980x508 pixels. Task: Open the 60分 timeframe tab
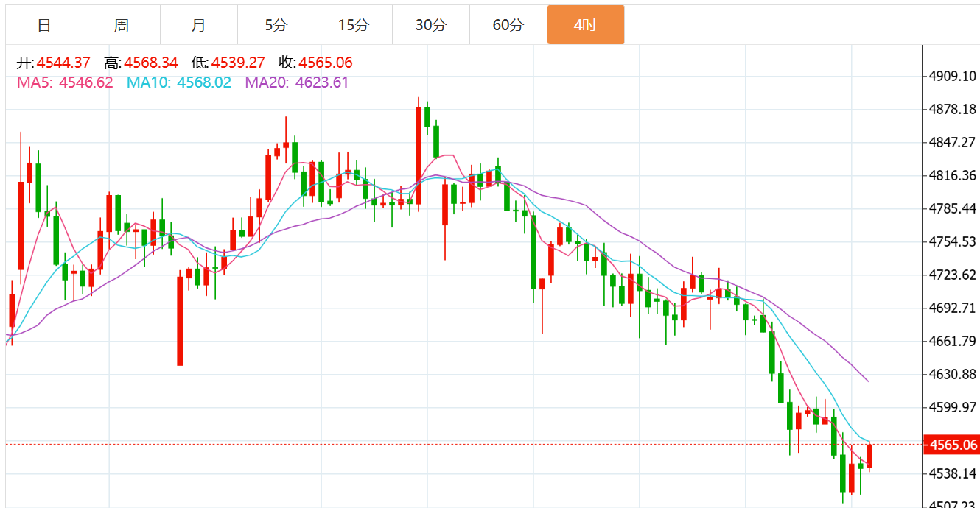[x=508, y=25]
